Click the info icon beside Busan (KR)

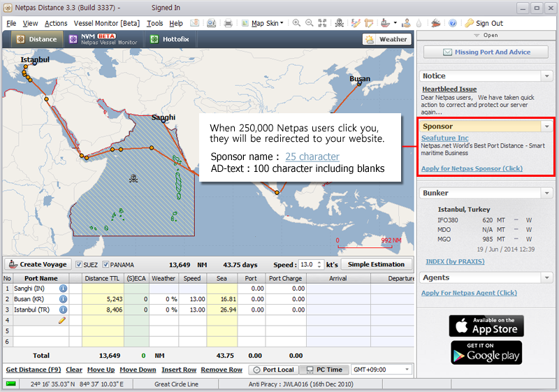pos(63,299)
